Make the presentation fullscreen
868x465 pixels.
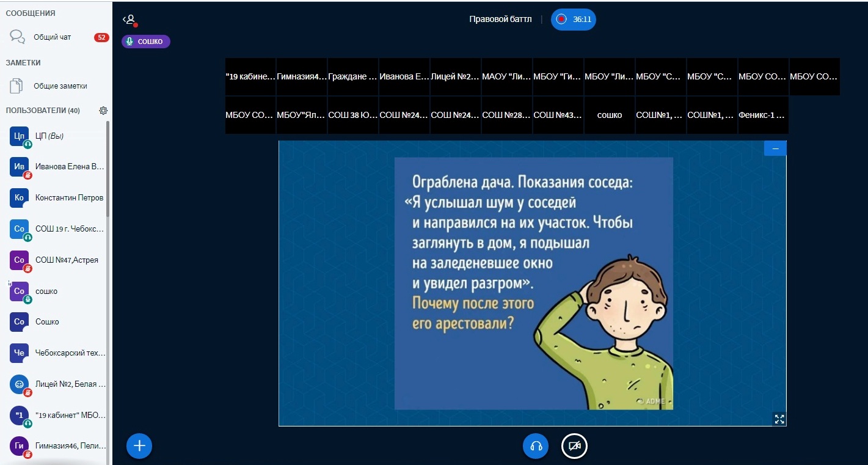coord(779,419)
